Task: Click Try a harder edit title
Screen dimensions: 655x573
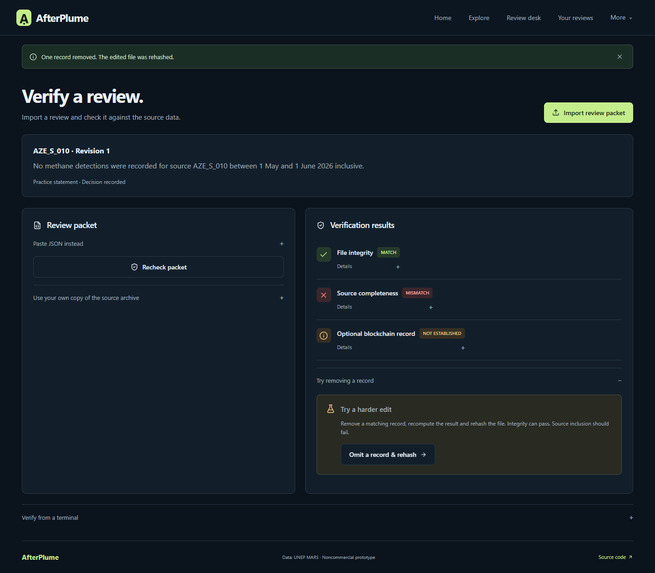Action: (366, 409)
